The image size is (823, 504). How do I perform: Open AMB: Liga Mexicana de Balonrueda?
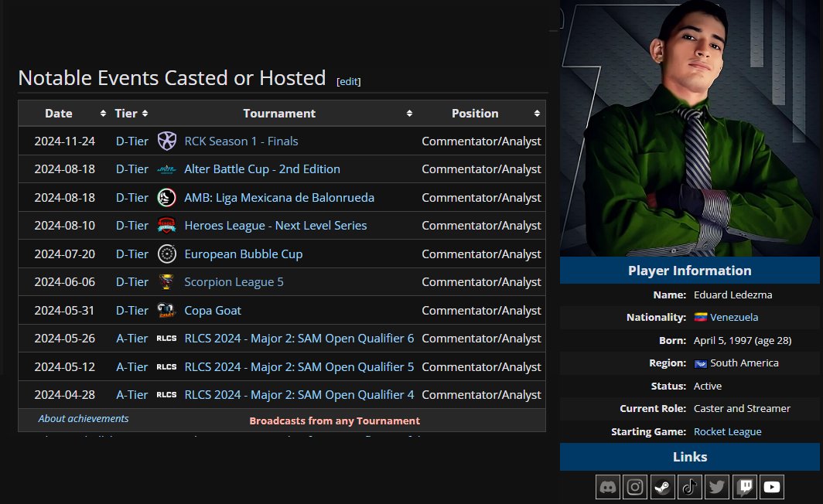tap(279, 198)
